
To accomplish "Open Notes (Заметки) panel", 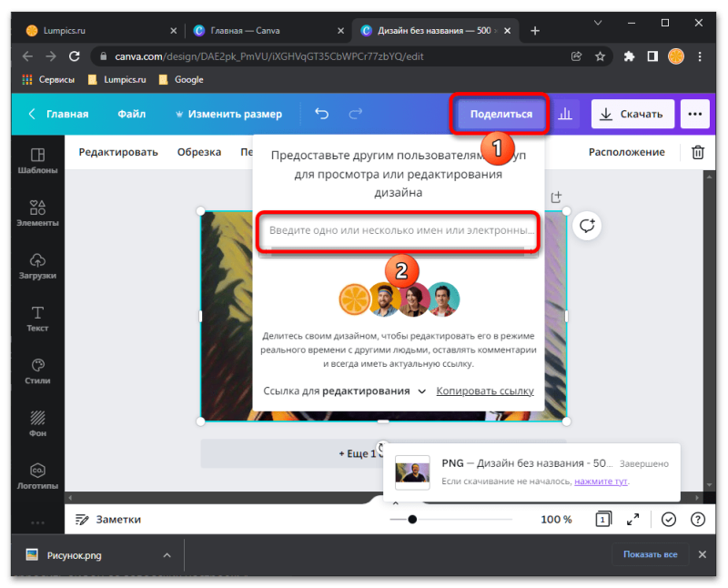I will 108,519.
